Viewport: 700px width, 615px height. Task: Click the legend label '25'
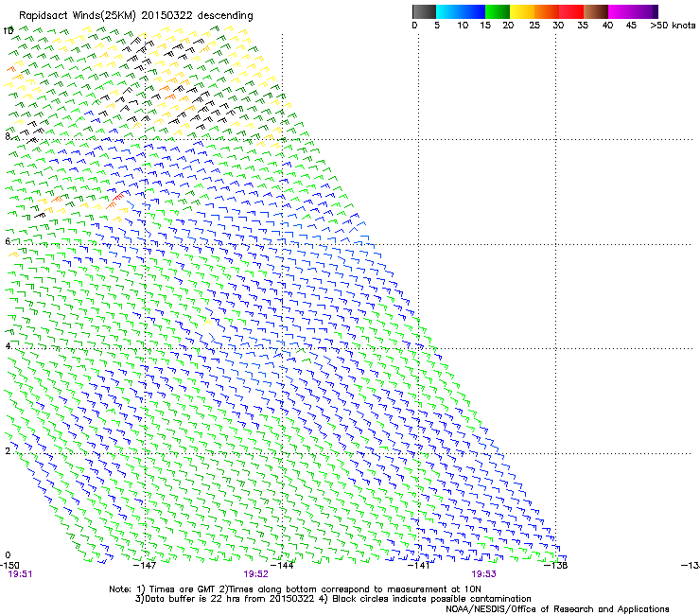pyautogui.click(x=534, y=26)
